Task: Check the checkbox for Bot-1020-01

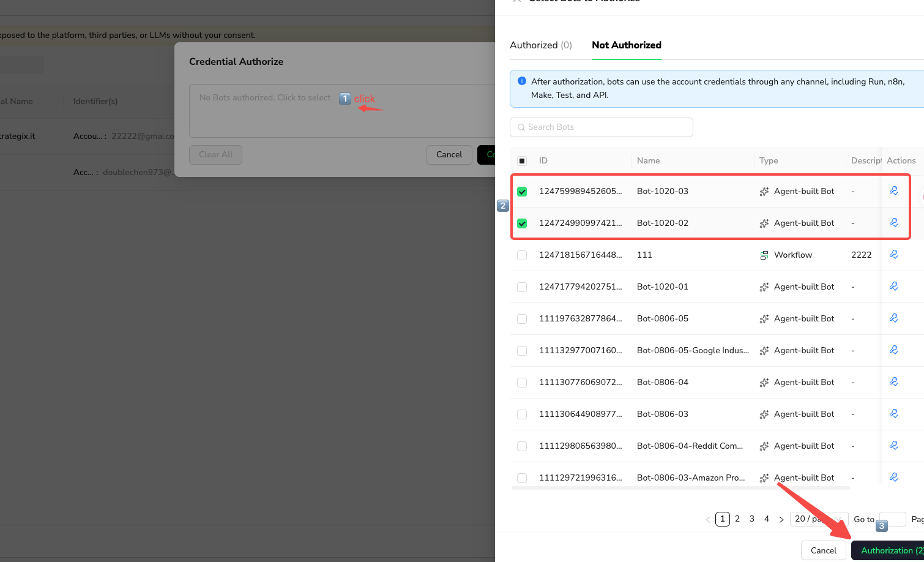Action: point(522,287)
